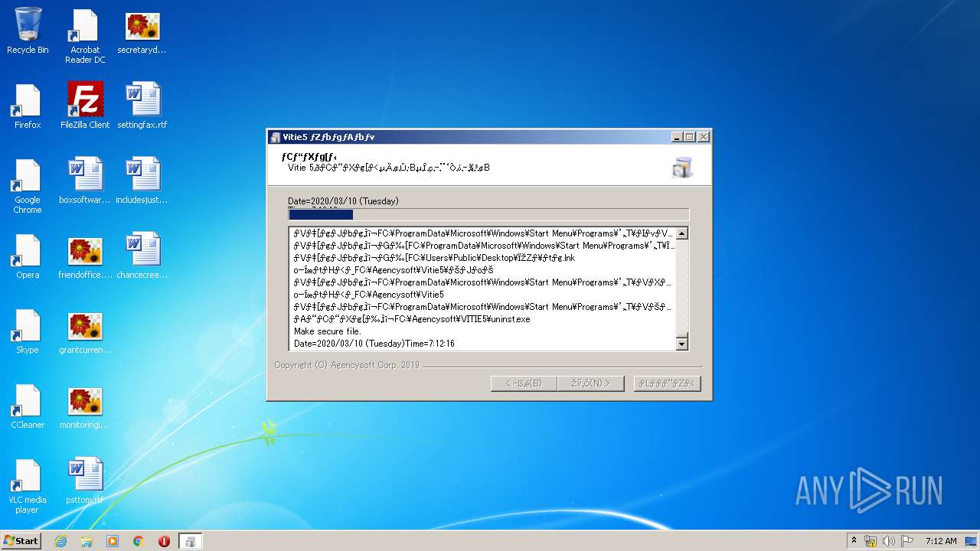The width and height of the screenshot is (980, 551).
Task: Click the log scrollbar up arrow
Action: [x=682, y=233]
